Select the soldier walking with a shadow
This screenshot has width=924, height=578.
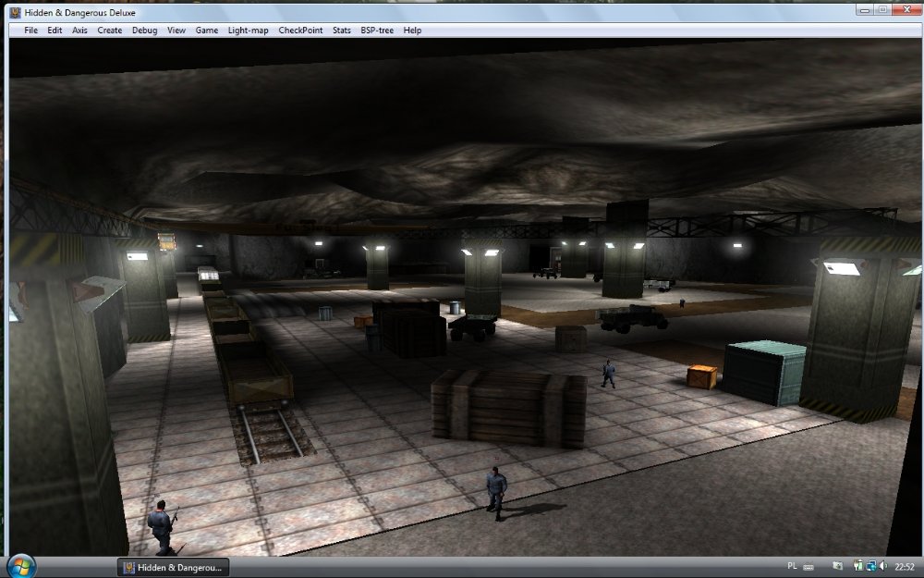click(x=496, y=493)
